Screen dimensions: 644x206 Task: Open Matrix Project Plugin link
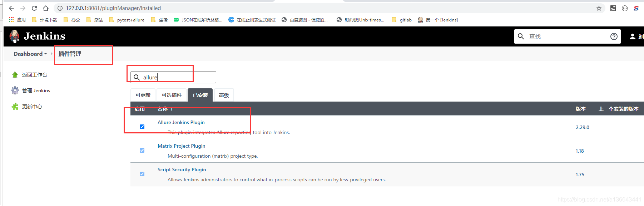[x=182, y=146]
